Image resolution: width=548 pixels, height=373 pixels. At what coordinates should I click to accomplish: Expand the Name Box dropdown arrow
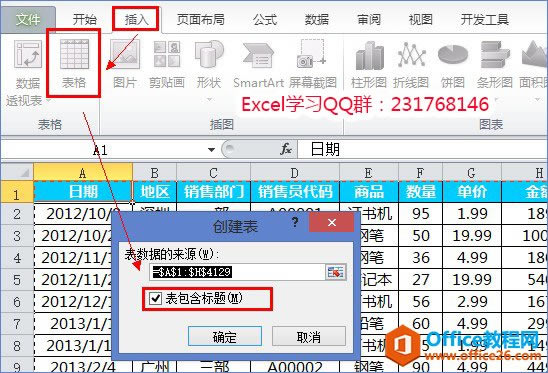[211, 150]
